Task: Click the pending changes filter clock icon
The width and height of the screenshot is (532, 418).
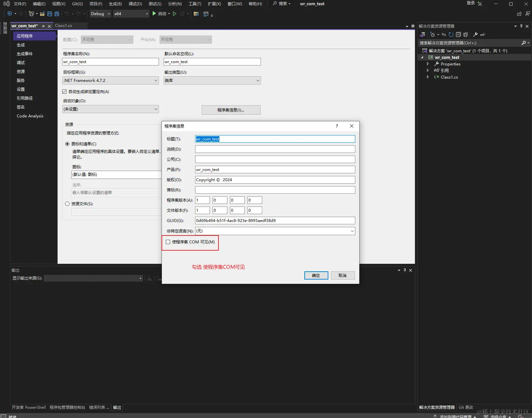Action: coord(432,35)
